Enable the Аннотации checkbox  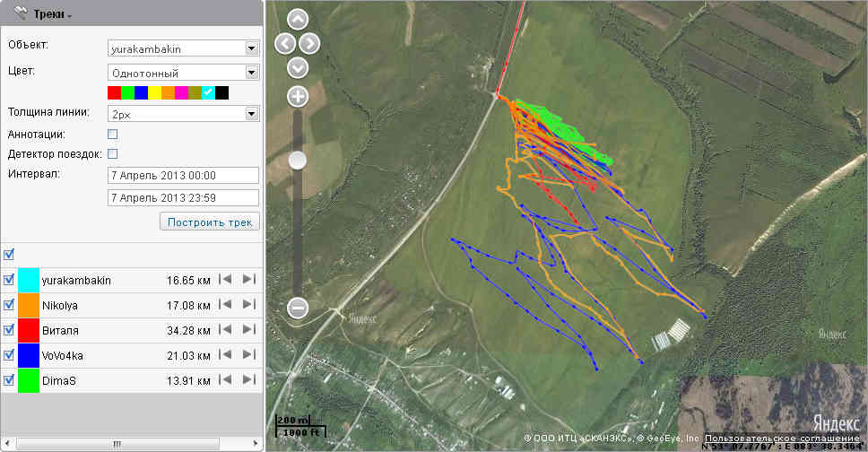click(x=113, y=134)
